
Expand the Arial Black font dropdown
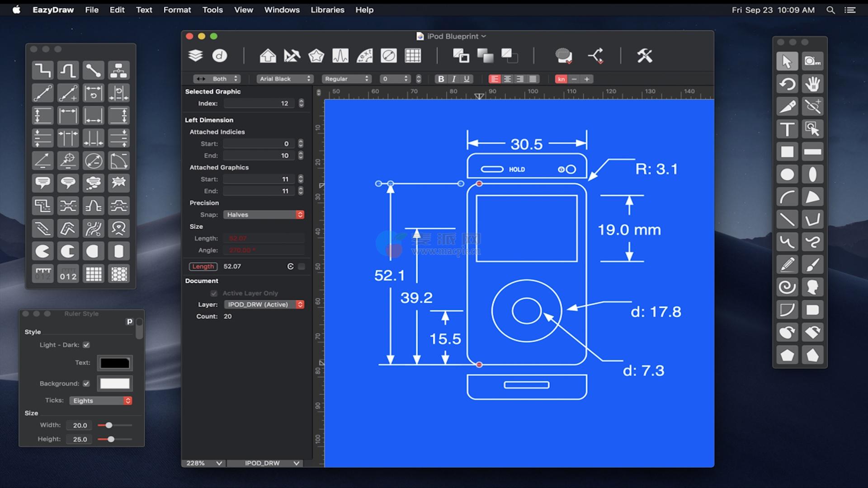[285, 79]
